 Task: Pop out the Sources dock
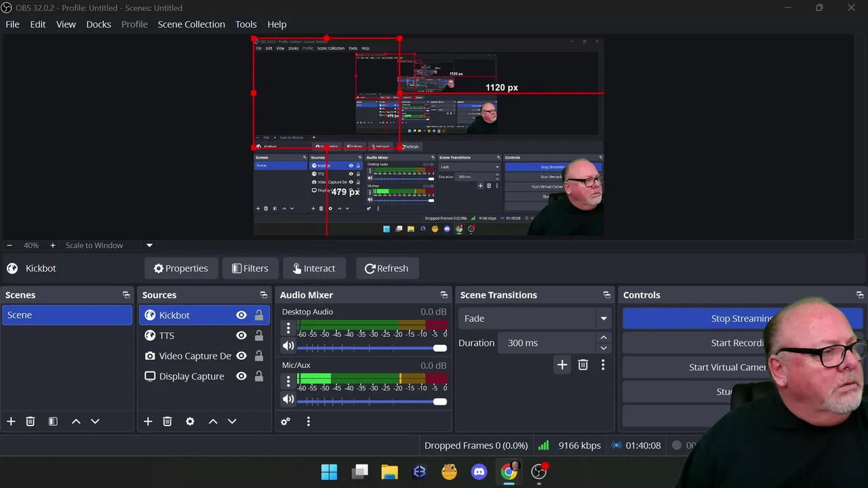(x=264, y=295)
